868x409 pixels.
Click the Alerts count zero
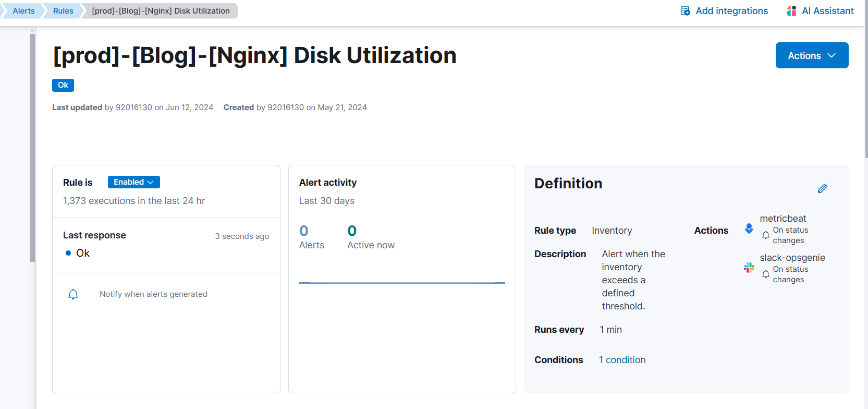(304, 231)
